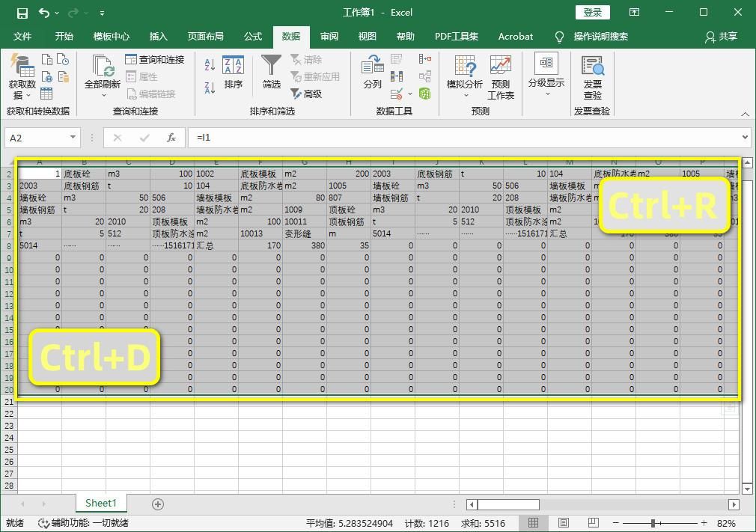
Task: Open 模拟分析 what-if analysis menu
Action: [x=465, y=76]
